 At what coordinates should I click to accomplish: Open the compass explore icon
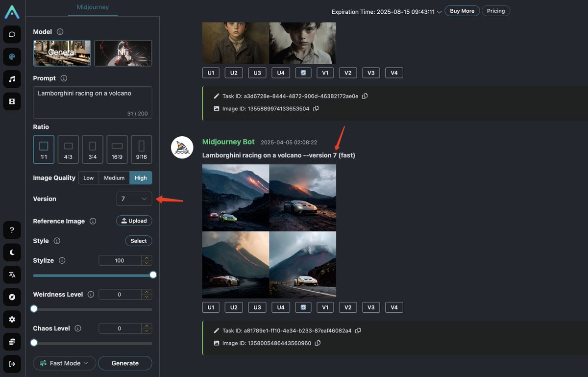(x=12, y=297)
